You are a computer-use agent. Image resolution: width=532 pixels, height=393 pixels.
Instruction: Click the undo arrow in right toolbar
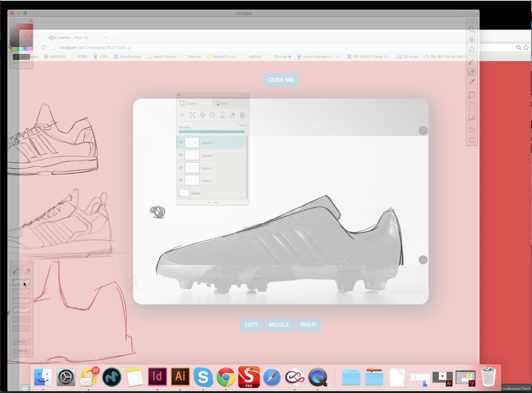coord(472,130)
